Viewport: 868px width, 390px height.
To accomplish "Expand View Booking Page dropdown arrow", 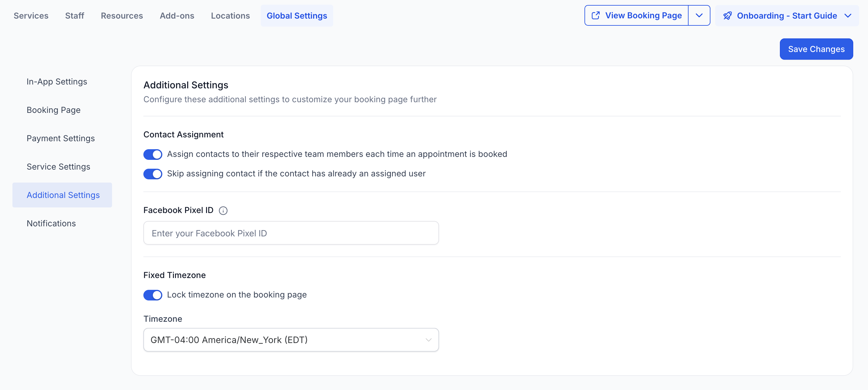I will [x=699, y=15].
